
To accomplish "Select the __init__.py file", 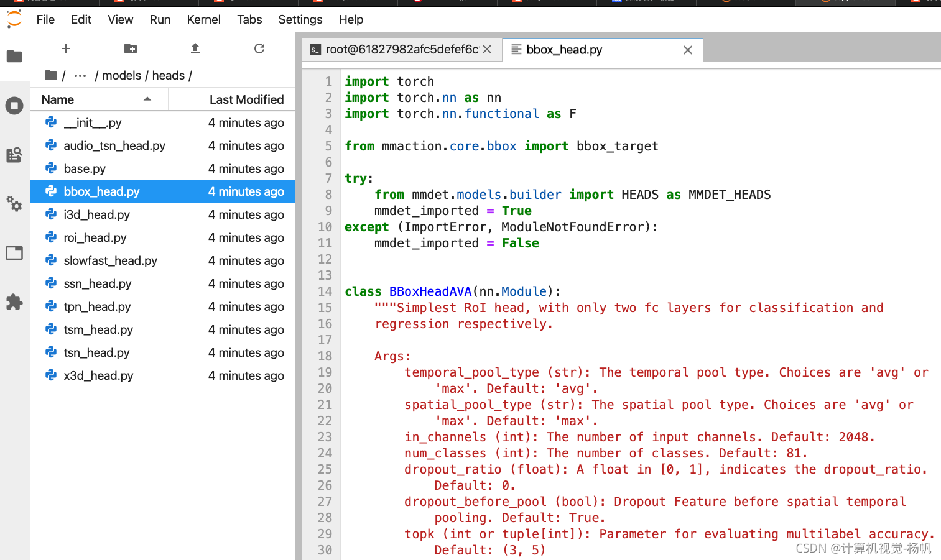I will click(163, 122).
